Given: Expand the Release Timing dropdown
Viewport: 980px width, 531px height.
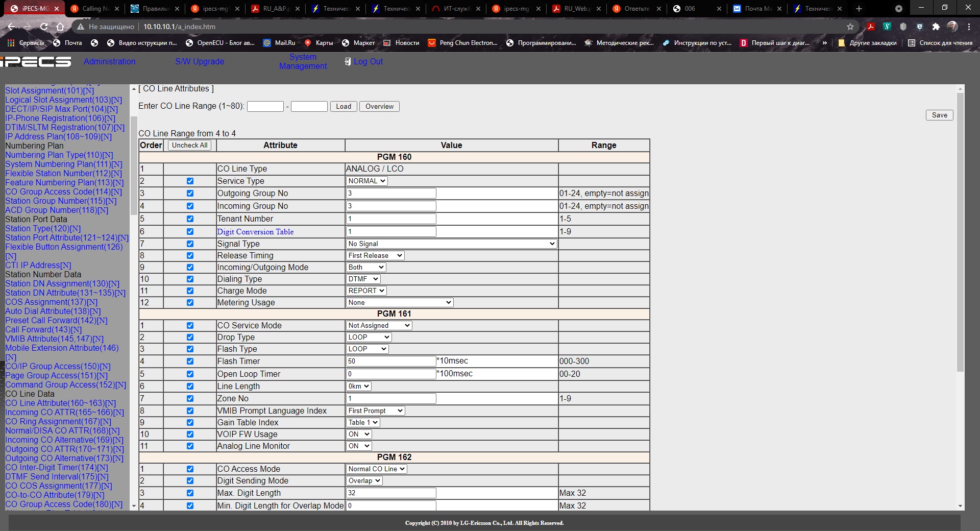Looking at the screenshot, I should 375,256.
